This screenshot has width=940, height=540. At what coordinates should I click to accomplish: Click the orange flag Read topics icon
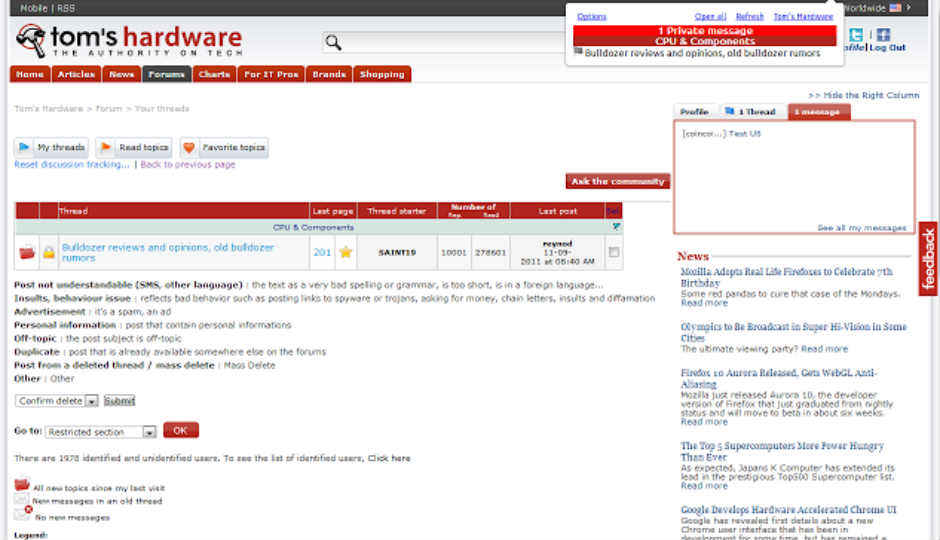106,147
